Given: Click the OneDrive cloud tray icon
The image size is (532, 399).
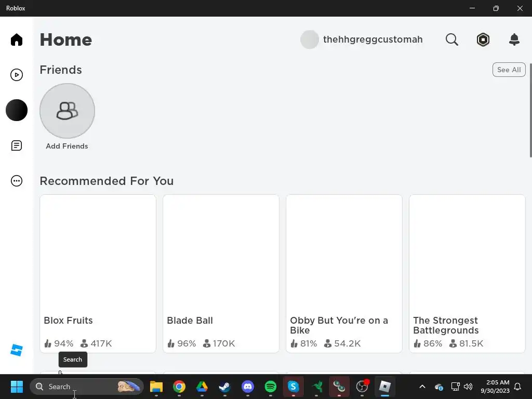Looking at the screenshot, I should click(438, 387).
